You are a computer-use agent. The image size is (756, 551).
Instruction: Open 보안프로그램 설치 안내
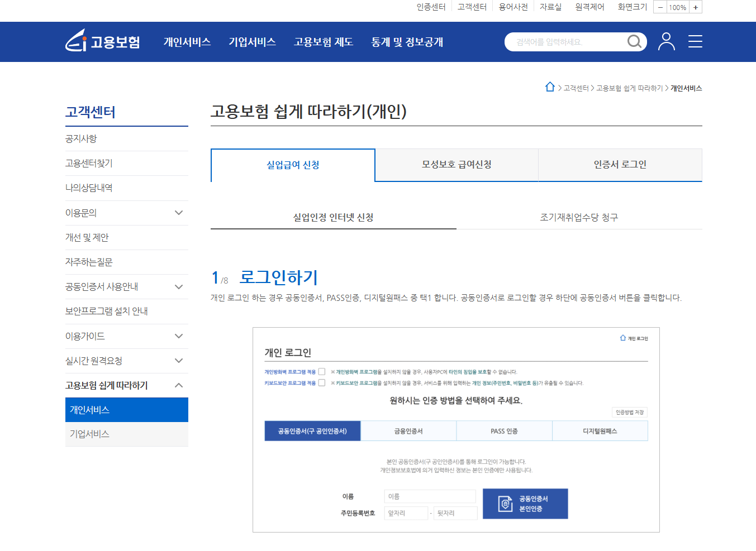(x=107, y=311)
